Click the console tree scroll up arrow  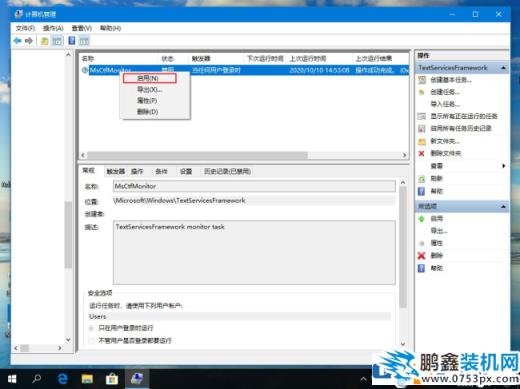pos(68,54)
